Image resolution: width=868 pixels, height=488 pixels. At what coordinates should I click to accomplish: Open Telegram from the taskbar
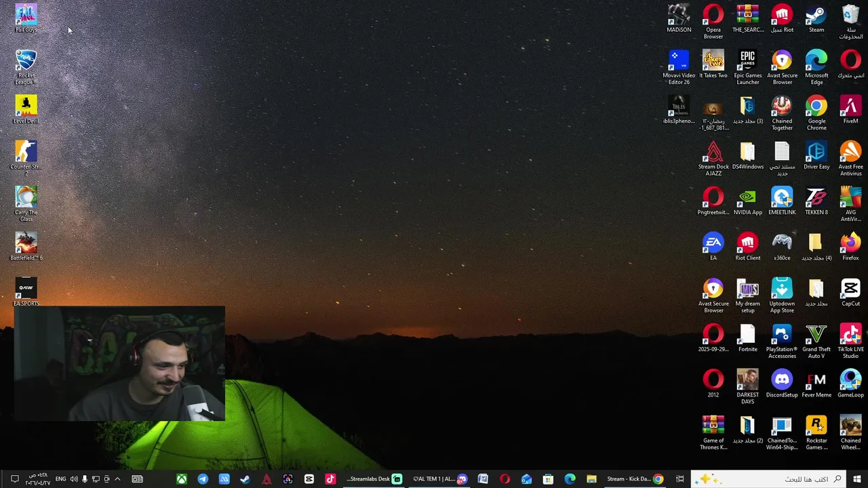(203, 479)
